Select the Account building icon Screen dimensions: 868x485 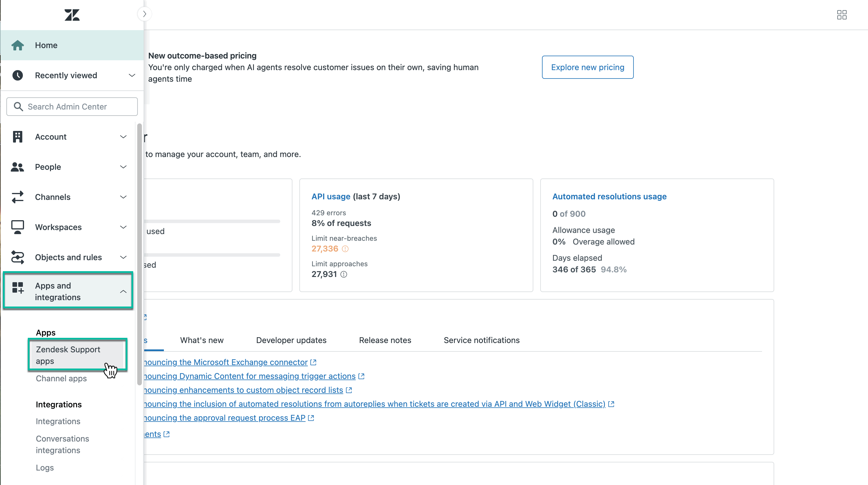tap(18, 136)
